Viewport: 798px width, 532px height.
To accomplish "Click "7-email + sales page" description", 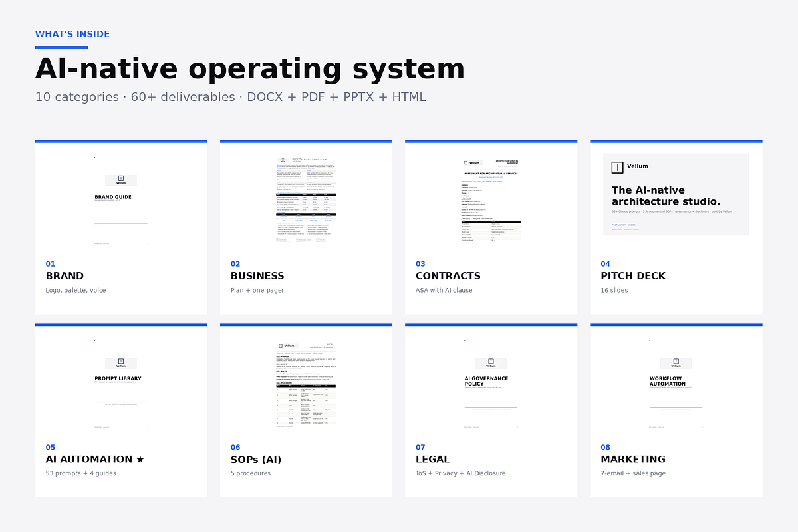I will pyautogui.click(x=633, y=474).
